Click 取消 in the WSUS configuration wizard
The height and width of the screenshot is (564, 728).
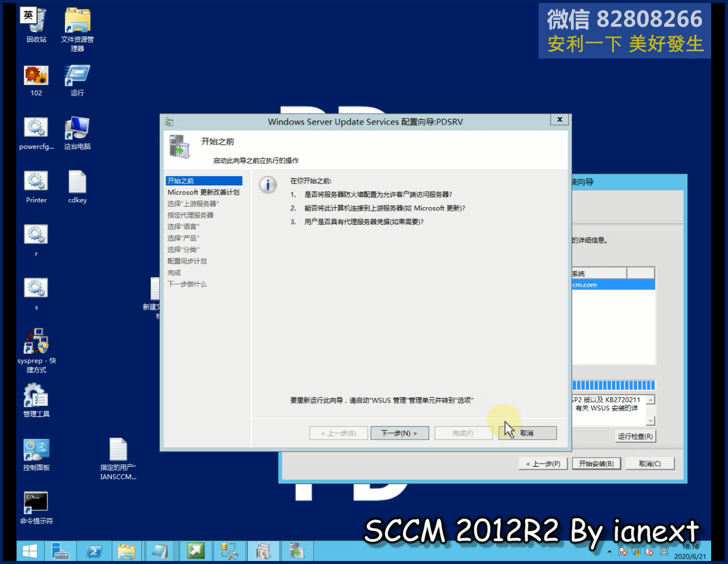pos(527,433)
